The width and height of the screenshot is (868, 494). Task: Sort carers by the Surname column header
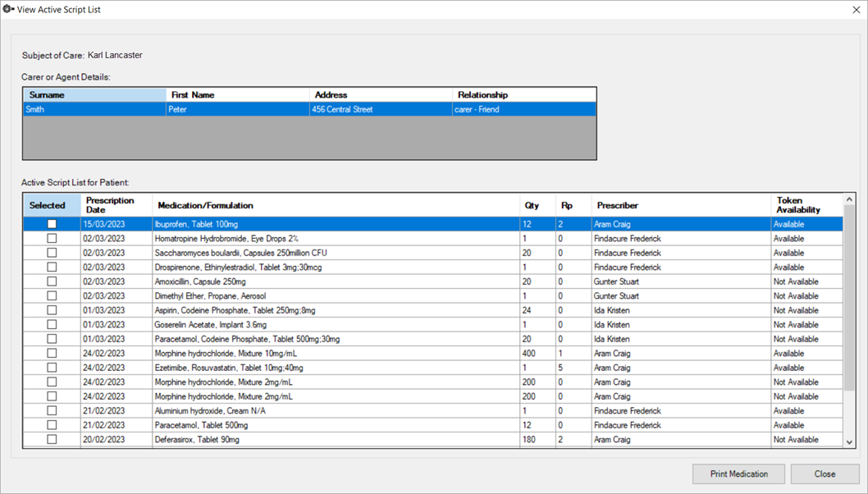[94, 94]
